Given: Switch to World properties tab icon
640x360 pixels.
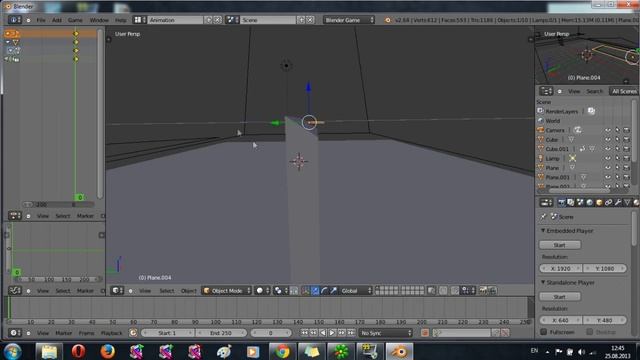Looking at the screenshot, I should point(590,202).
